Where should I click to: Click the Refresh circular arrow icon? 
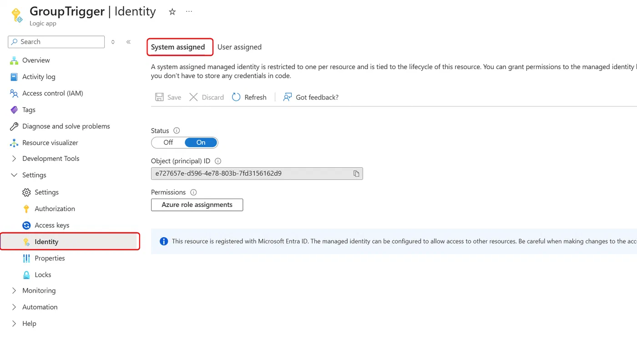236,97
